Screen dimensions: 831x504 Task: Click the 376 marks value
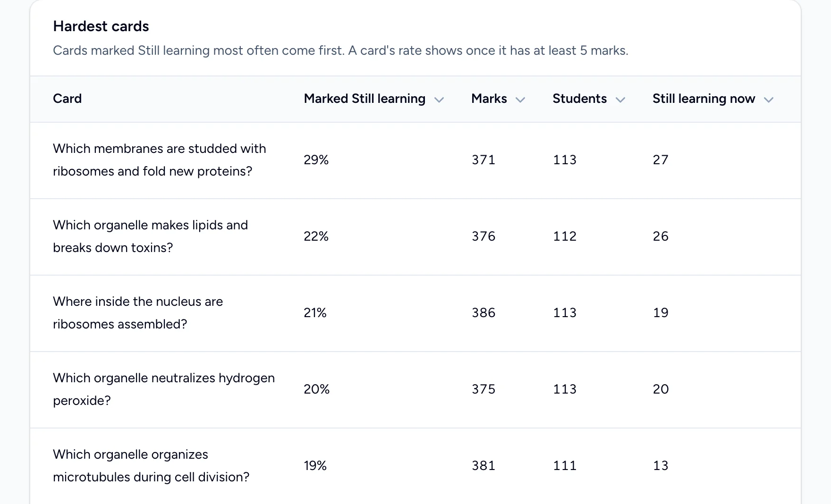[483, 236]
